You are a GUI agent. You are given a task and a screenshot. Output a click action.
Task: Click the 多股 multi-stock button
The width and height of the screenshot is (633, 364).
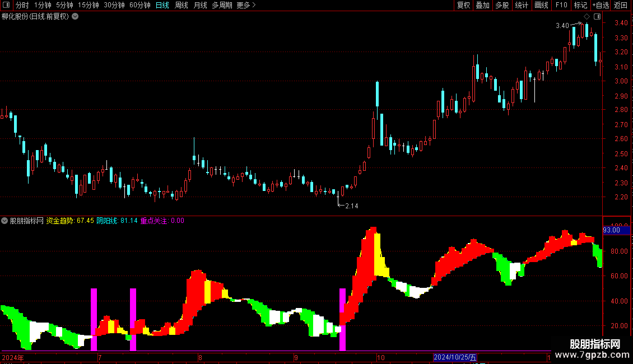click(502, 5)
